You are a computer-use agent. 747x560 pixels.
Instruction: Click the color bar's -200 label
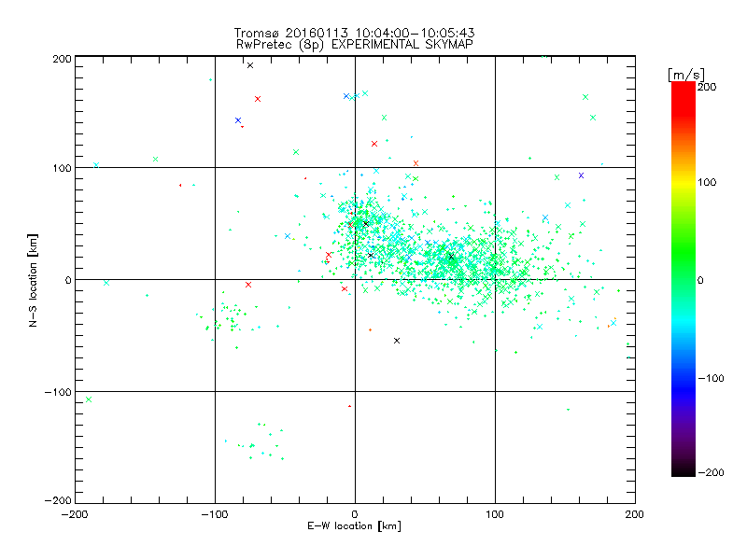(x=711, y=472)
